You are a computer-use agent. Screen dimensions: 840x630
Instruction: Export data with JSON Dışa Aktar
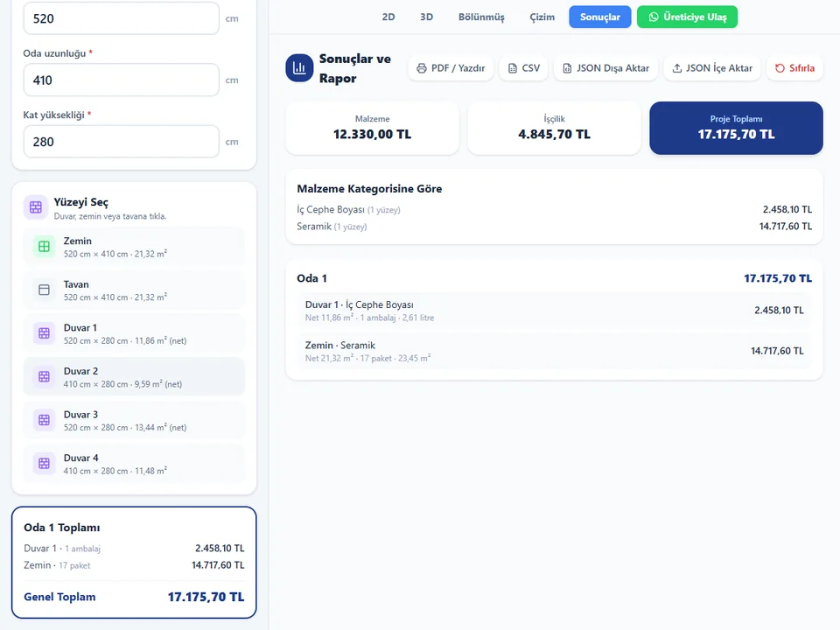coord(605,68)
